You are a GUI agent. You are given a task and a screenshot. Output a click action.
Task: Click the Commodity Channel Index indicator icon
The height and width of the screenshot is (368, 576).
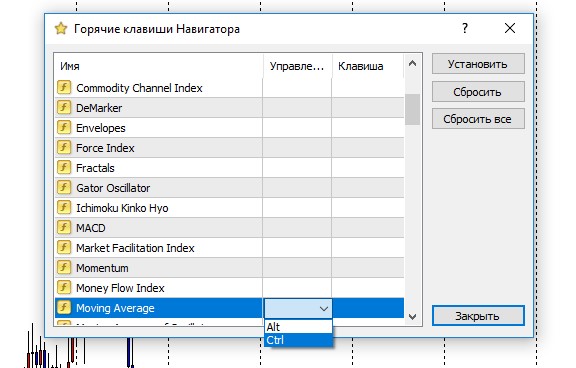click(64, 88)
